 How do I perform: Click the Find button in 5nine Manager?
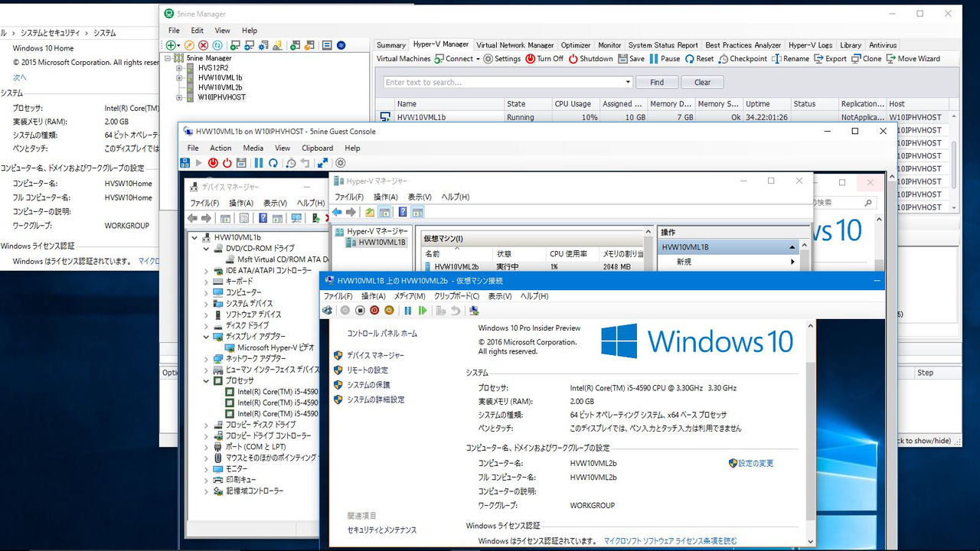coord(657,82)
